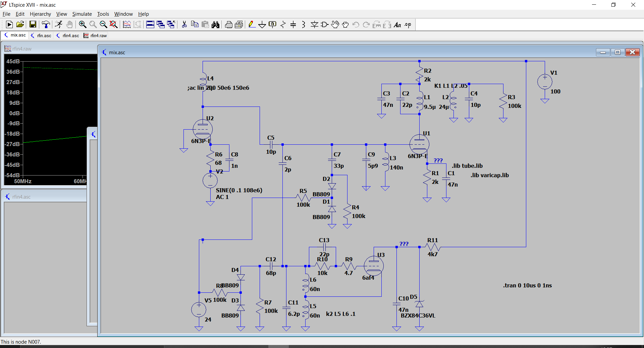The width and height of the screenshot is (644, 348).
Task: Select the Text 'Aa' tool
Action: (x=397, y=24)
